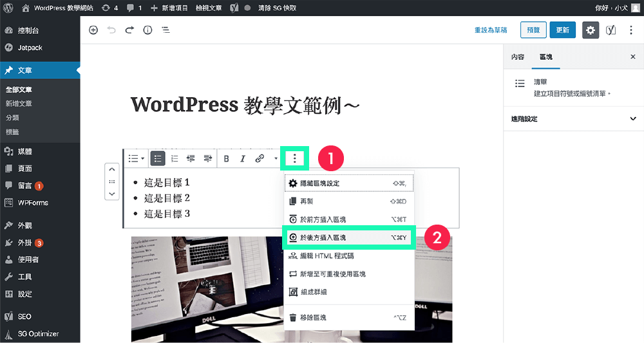Open SG Optimizer in the sidebar

tap(40, 334)
